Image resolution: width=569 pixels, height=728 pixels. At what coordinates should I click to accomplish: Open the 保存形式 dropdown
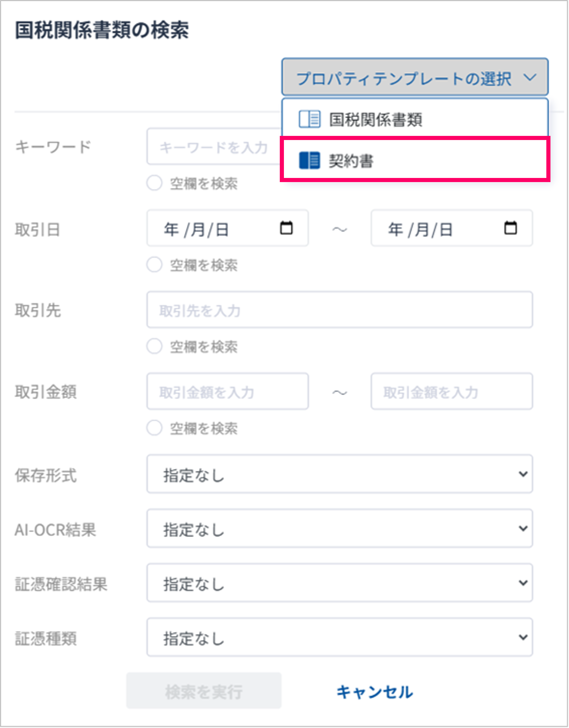[339, 474]
